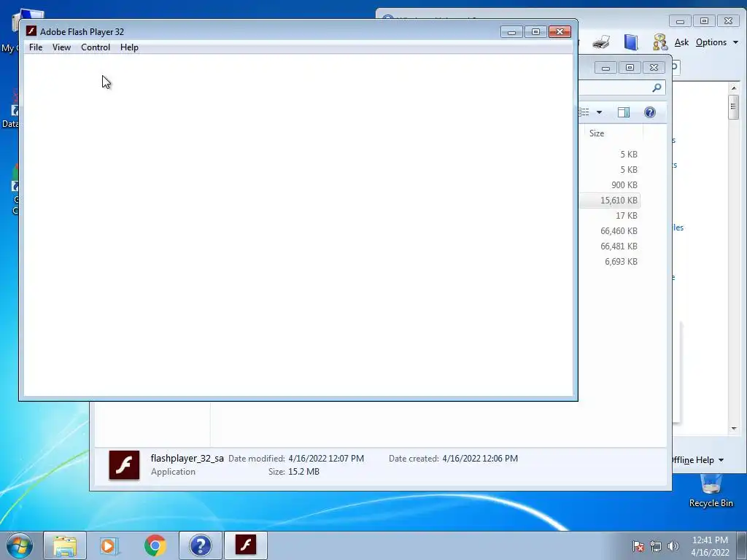Open the Windows Start button
The height and width of the screenshot is (560, 747).
19,545
